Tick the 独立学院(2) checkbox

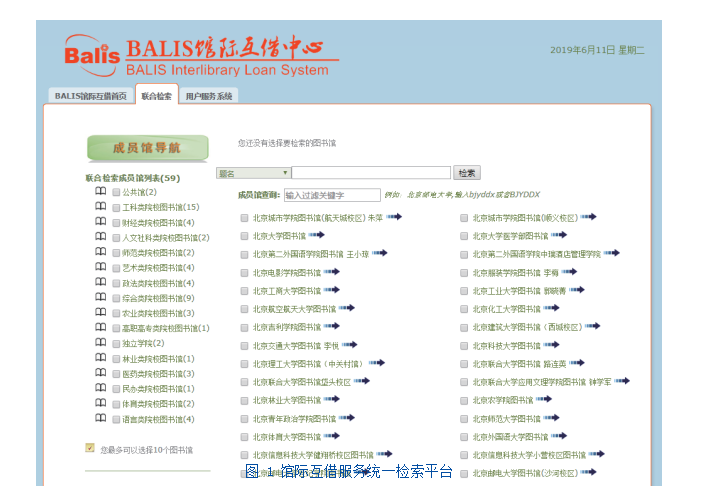(x=116, y=344)
